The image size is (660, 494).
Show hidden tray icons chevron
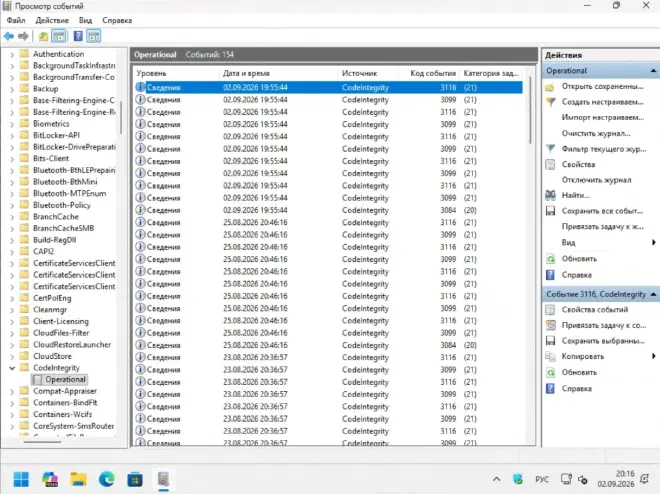pyautogui.click(x=497, y=479)
